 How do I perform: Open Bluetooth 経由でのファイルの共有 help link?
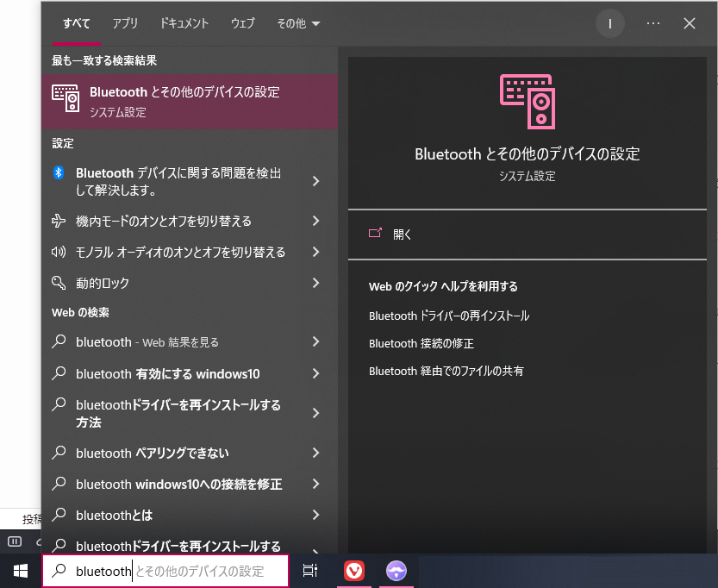[446, 371]
